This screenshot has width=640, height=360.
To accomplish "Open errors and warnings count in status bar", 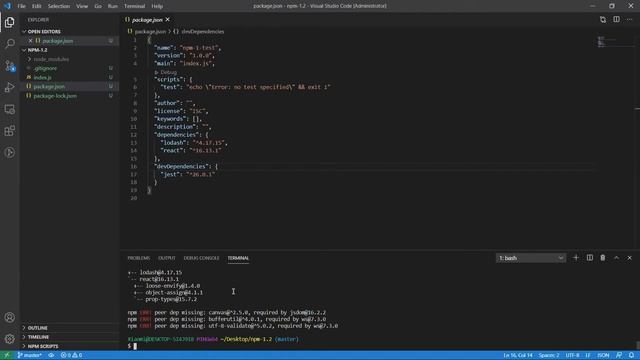I will 71,355.
